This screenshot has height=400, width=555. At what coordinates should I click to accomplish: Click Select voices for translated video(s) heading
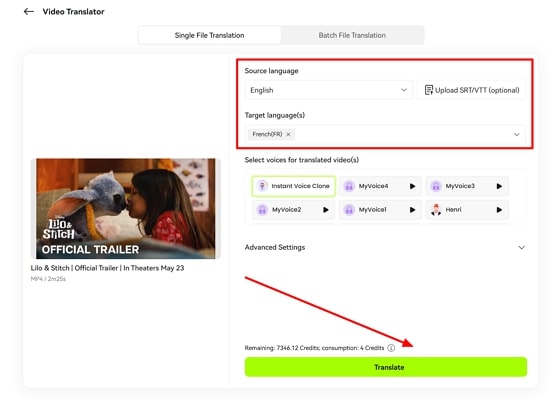point(302,160)
